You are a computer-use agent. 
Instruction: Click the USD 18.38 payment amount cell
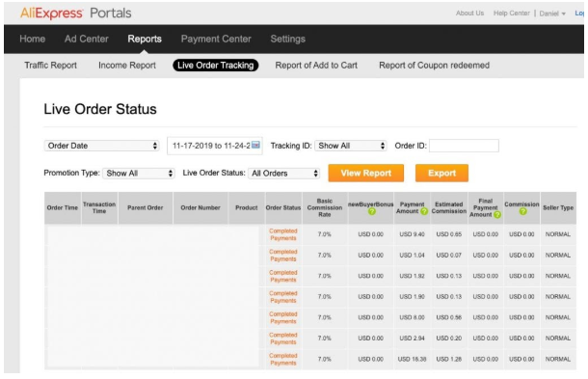pos(412,359)
